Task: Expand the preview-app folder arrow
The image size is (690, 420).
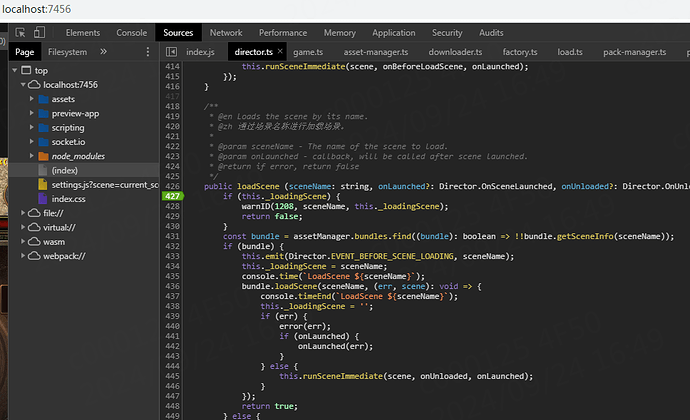Action: [32, 113]
